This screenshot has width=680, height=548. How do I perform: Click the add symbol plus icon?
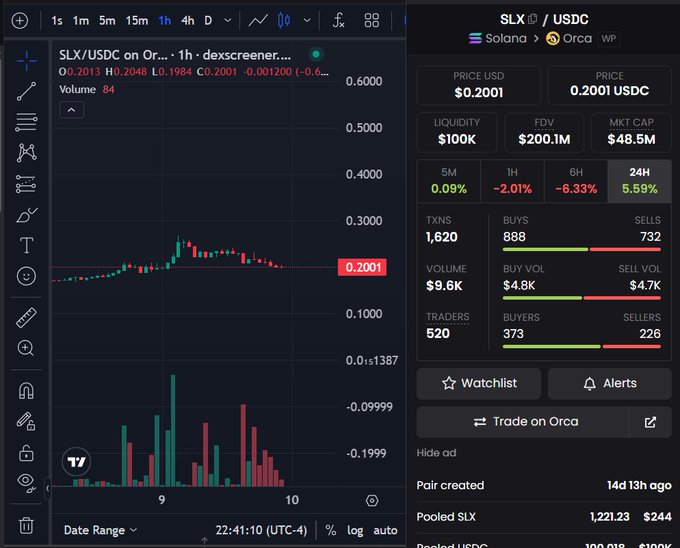tap(20, 20)
